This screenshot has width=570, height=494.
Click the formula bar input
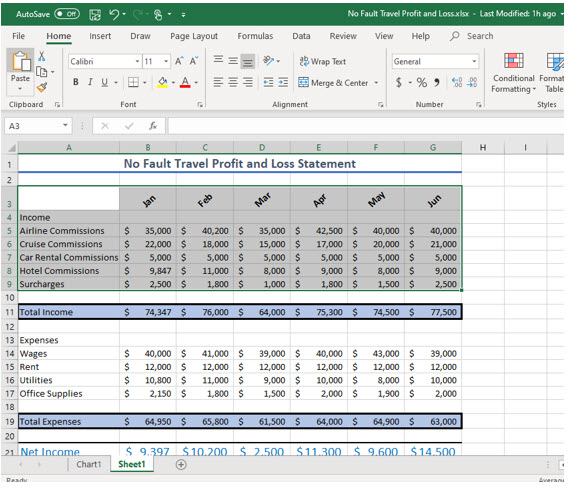pos(365,126)
